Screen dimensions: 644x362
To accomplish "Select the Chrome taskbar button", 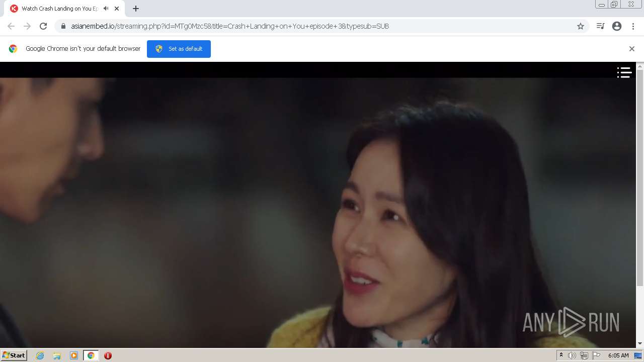I will pyautogui.click(x=91, y=355).
